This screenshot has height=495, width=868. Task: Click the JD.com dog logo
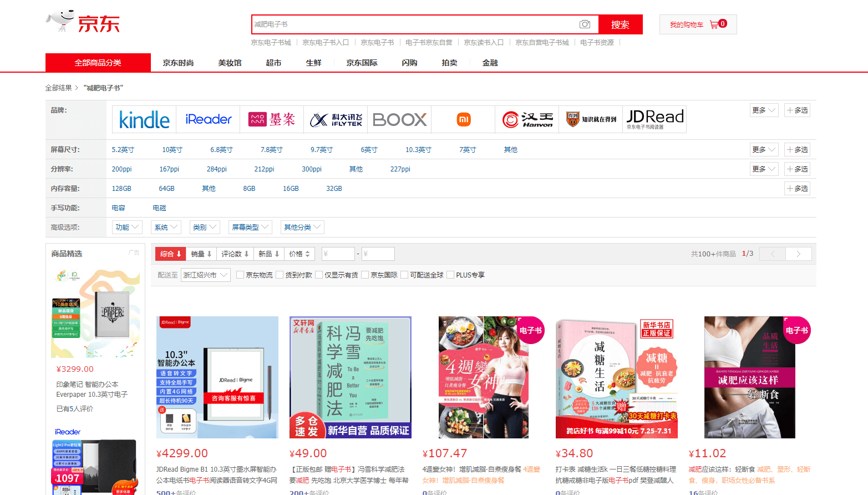[83, 22]
